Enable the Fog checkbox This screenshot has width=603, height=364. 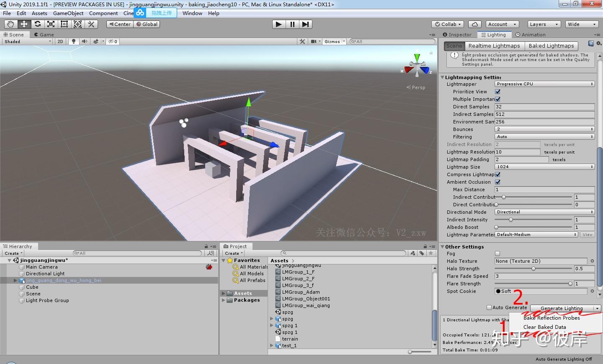(x=497, y=254)
